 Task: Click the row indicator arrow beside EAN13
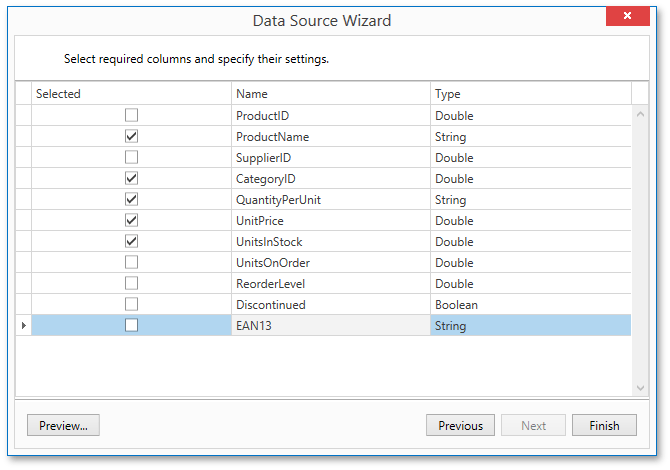[x=24, y=326]
